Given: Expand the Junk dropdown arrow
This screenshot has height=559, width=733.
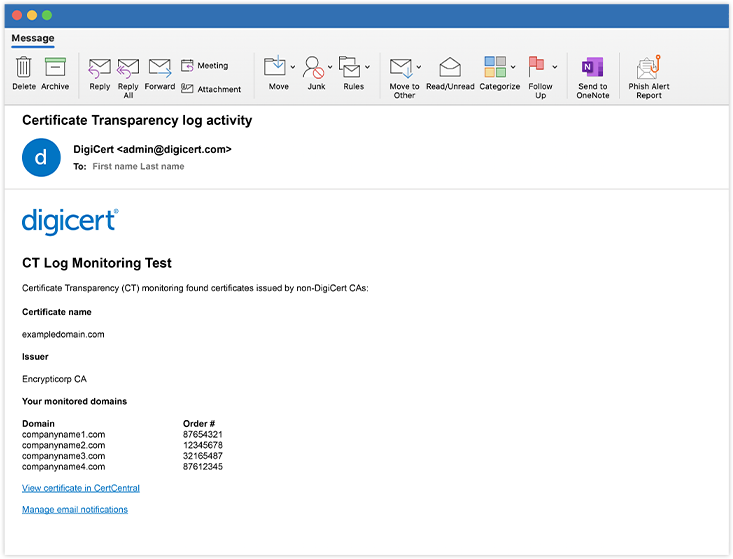Looking at the screenshot, I should point(330,67).
